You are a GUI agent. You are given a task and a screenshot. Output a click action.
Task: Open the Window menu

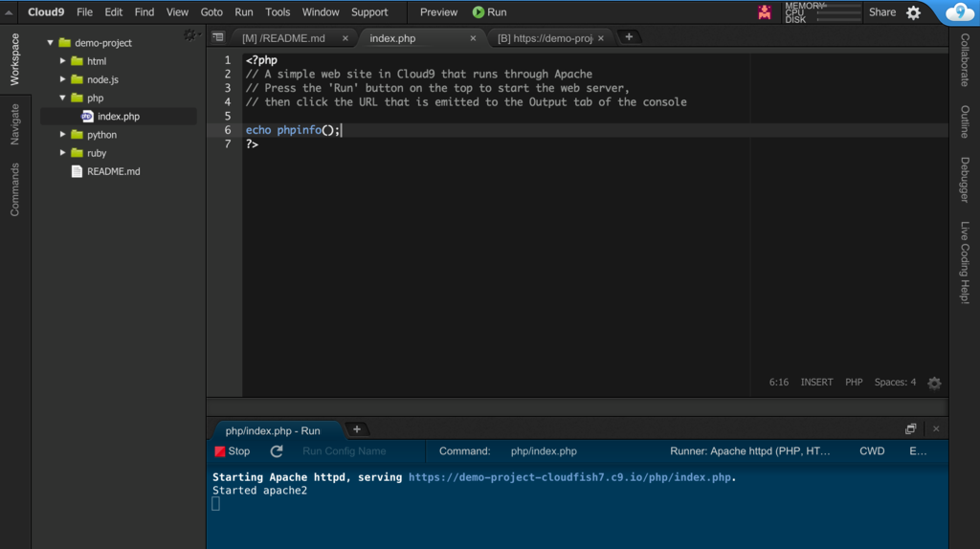pyautogui.click(x=321, y=11)
